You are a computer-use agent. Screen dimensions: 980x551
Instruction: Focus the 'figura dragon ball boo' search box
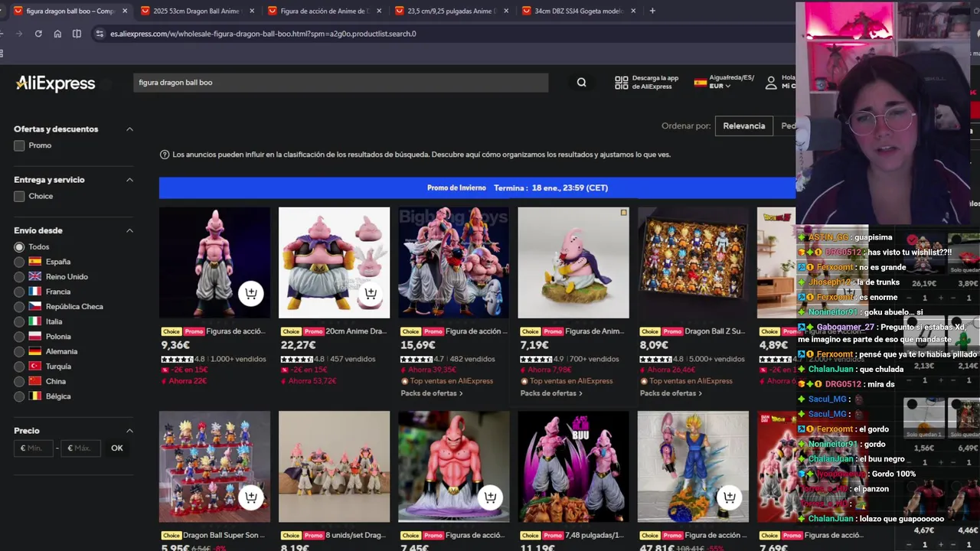(x=341, y=83)
